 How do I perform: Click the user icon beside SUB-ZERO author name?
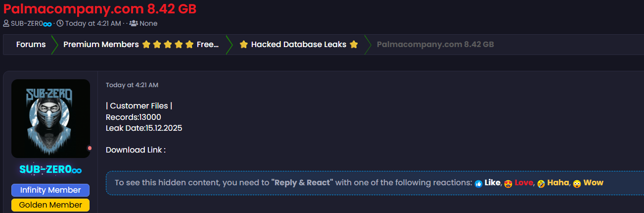point(6,23)
